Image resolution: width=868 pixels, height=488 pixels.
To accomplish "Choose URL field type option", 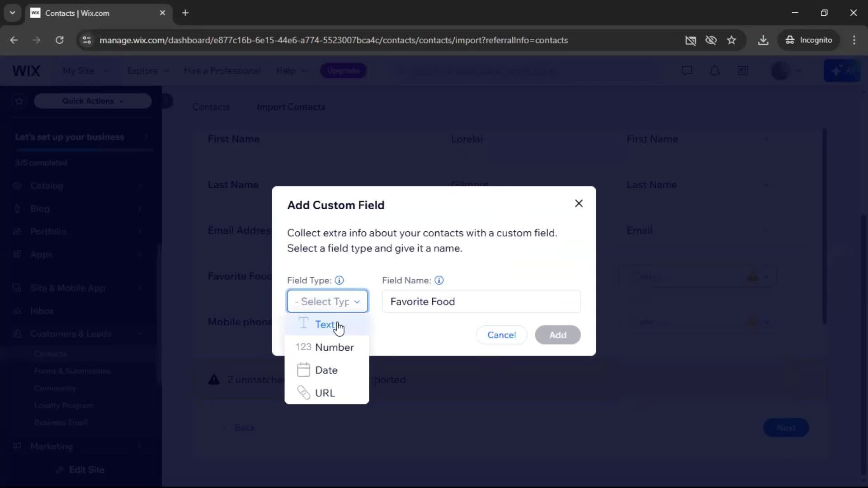I will [326, 393].
